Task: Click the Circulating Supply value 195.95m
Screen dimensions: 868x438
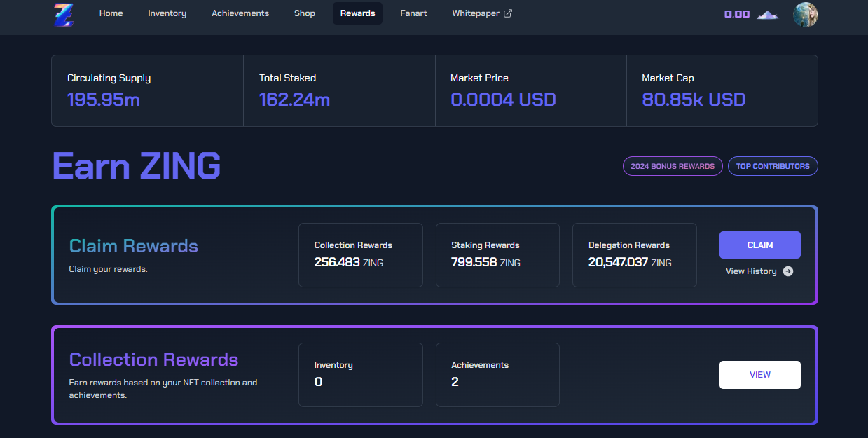Action: click(104, 100)
